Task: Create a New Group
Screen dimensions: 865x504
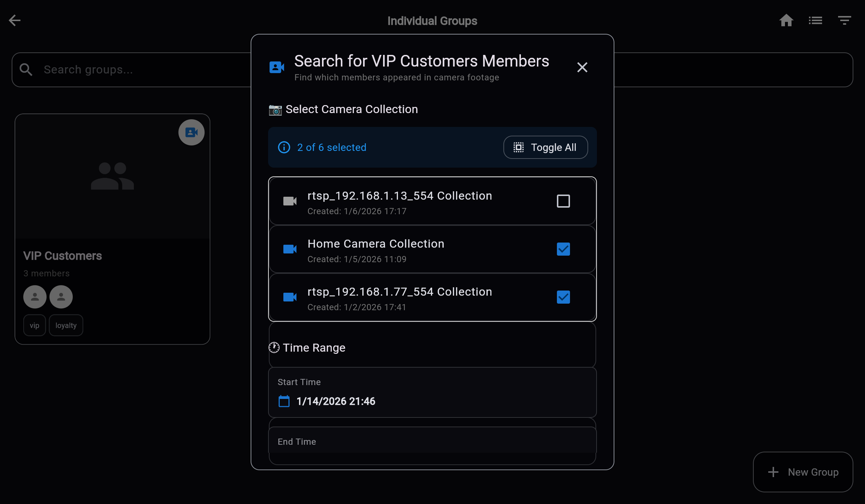Action: point(803,472)
